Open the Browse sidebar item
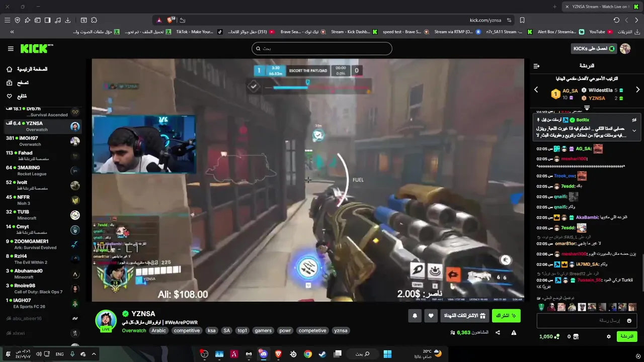644x362 pixels. point(18,82)
